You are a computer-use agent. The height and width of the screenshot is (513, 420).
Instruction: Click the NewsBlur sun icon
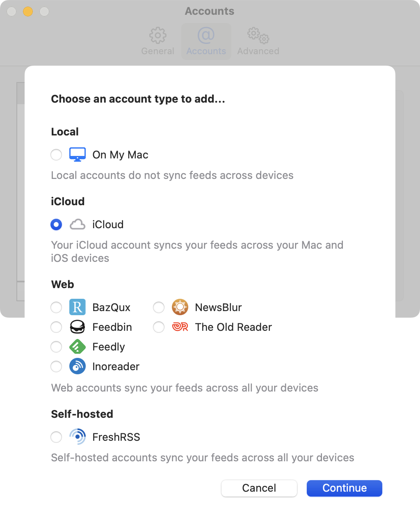tap(180, 307)
